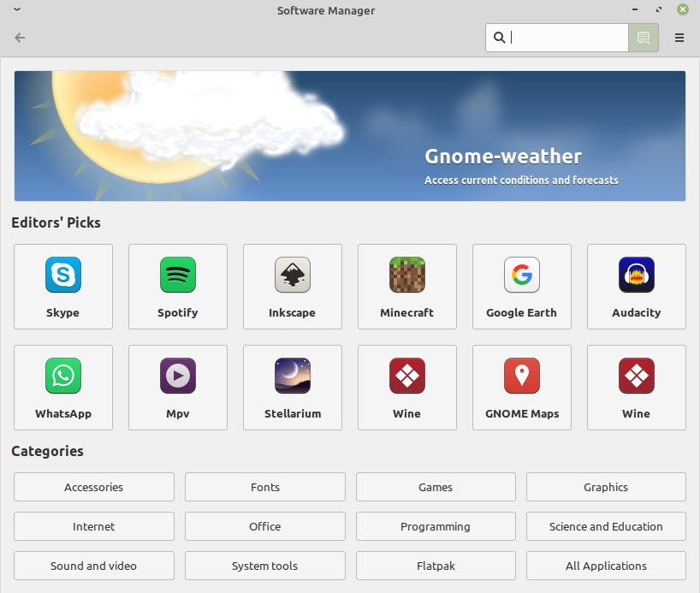This screenshot has width=700, height=593.
Task: Open Google Earth from Editors' Picks
Action: 521,287
